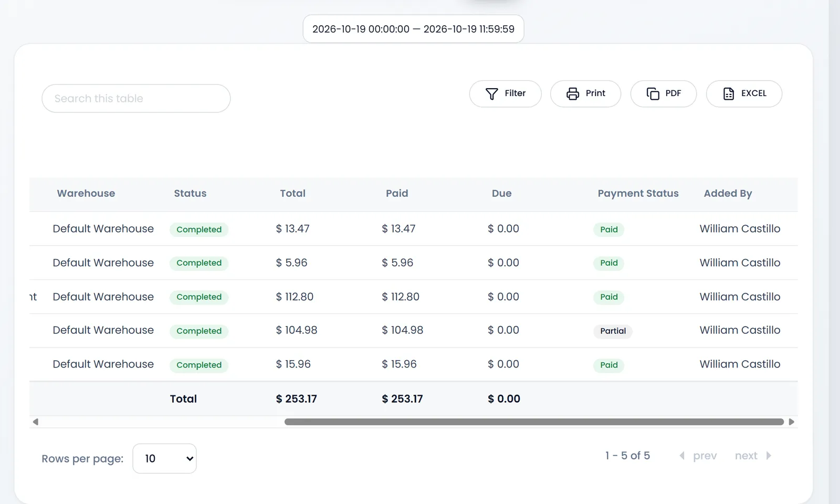The image size is (840, 504).
Task: Click the Completed badge in the $ 5.96 row
Action: (199, 263)
